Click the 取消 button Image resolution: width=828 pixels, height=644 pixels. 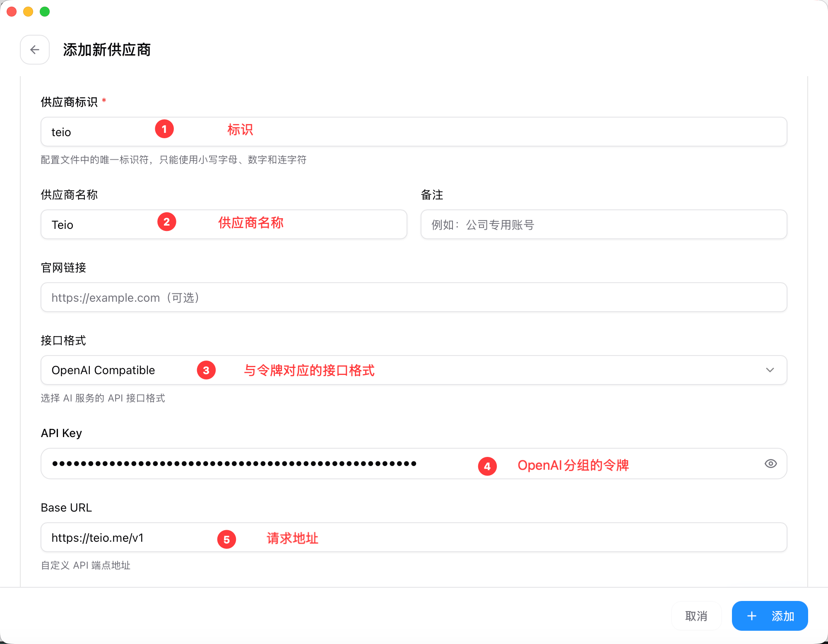pyautogui.click(x=696, y=616)
